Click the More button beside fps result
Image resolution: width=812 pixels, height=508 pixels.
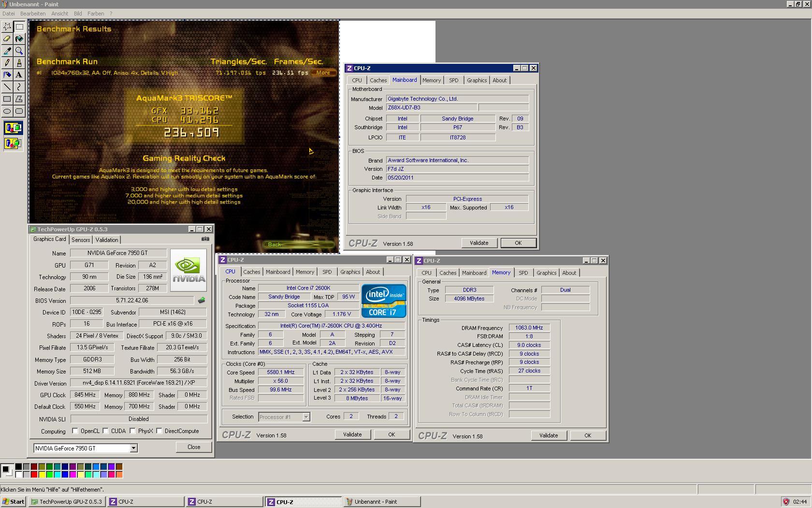click(x=323, y=73)
